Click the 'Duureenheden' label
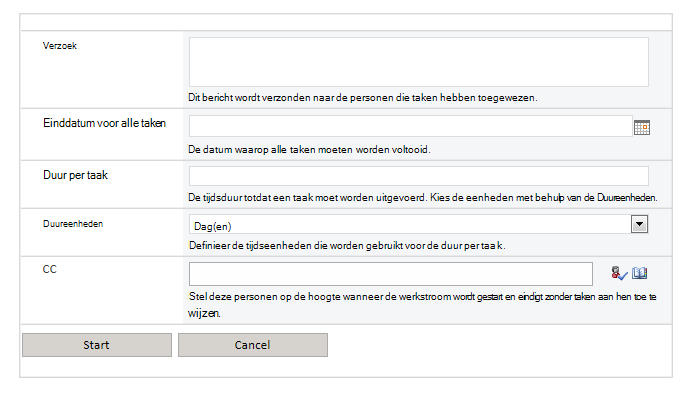This screenshot has height=395, width=687. click(x=73, y=224)
